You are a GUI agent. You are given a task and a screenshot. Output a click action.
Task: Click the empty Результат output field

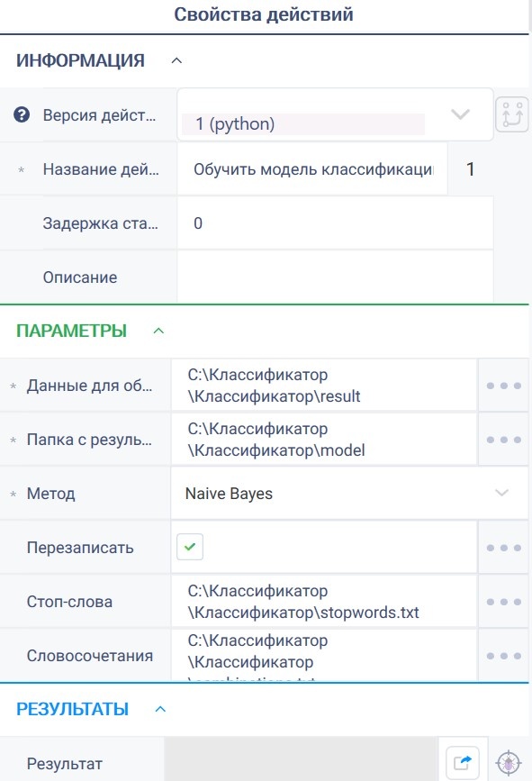(x=301, y=759)
